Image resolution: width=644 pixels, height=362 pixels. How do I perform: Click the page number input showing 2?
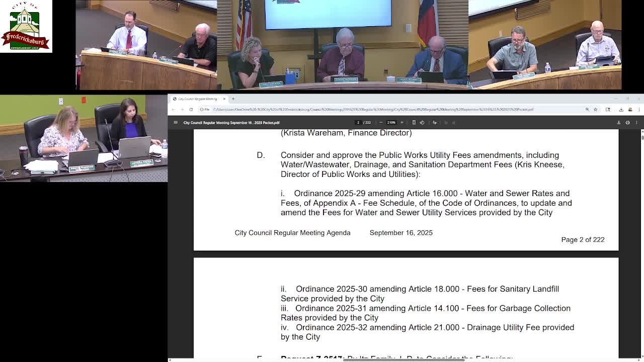coord(359,122)
